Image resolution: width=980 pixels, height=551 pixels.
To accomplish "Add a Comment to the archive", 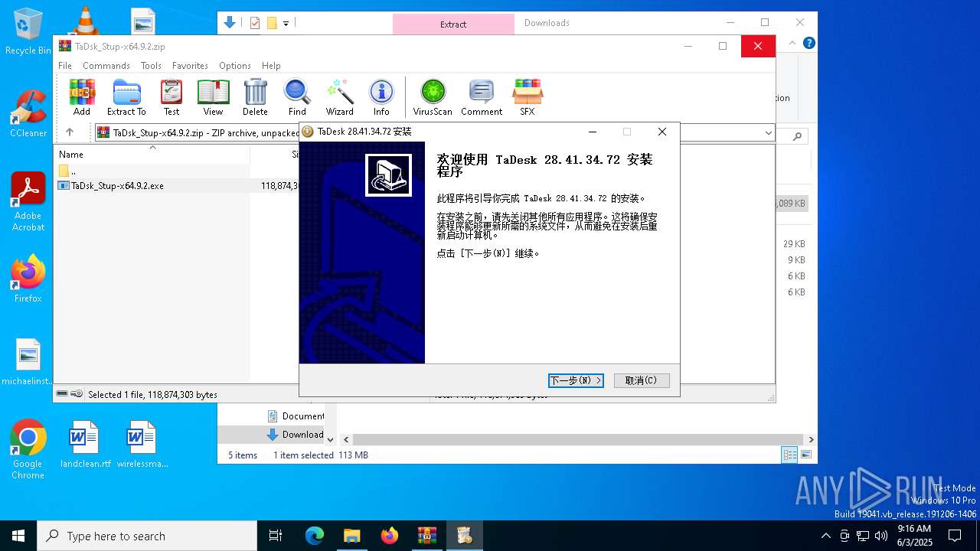I will tap(482, 97).
